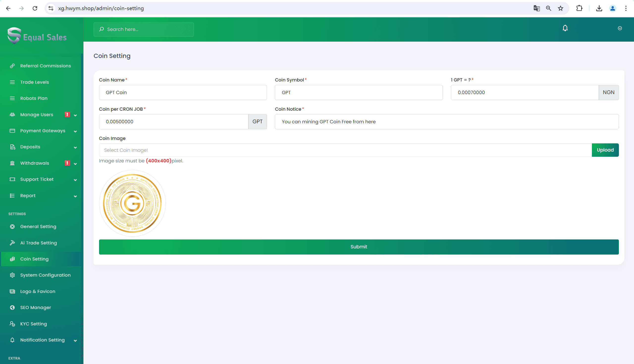Screen dimensions: 634x364
Task: Go to KYC Setting page
Action: (33, 324)
